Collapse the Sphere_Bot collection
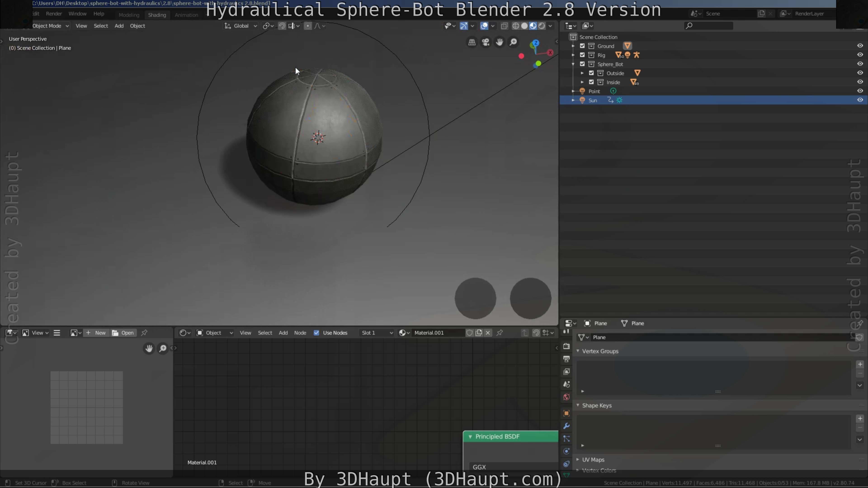This screenshot has width=868, height=488. tap(573, 64)
